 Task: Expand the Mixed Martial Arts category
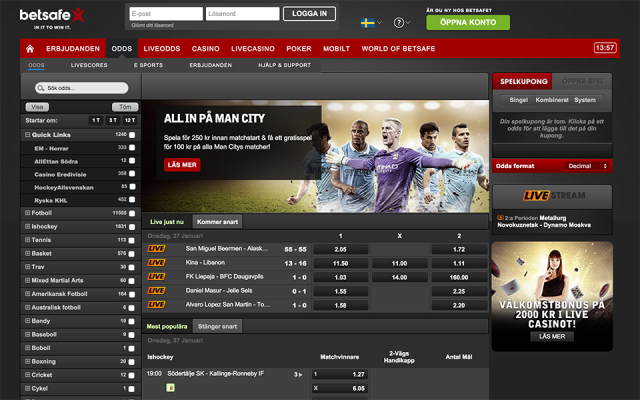pyautogui.click(x=27, y=280)
